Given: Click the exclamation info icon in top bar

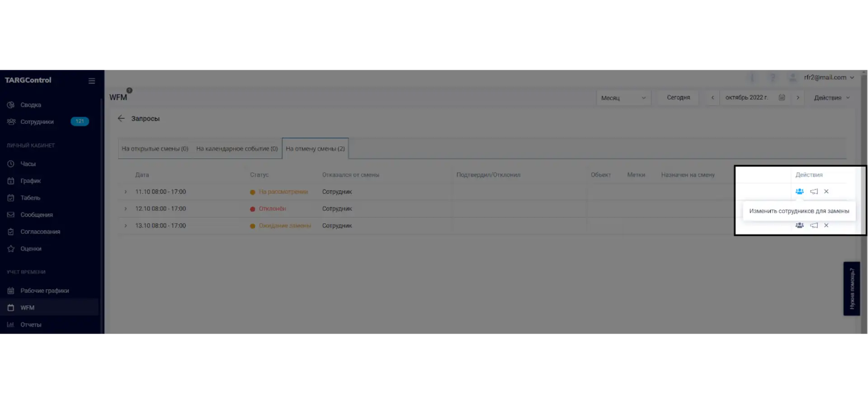Looking at the screenshot, I should (752, 78).
